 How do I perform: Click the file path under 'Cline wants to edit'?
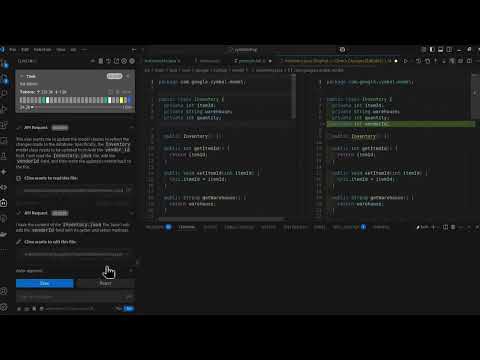pyautogui.click(x=75, y=254)
